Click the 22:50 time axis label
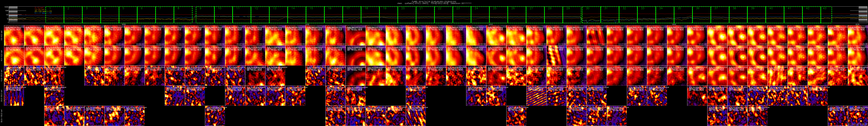 coord(124,24)
